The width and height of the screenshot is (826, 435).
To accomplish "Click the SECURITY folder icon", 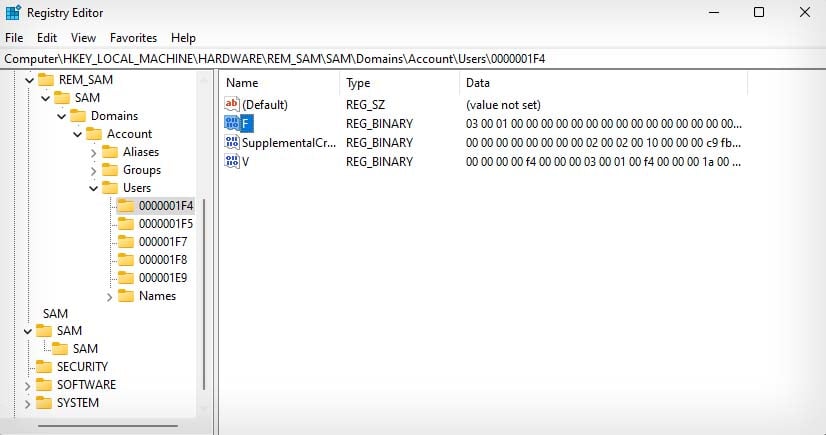I will pyautogui.click(x=44, y=367).
